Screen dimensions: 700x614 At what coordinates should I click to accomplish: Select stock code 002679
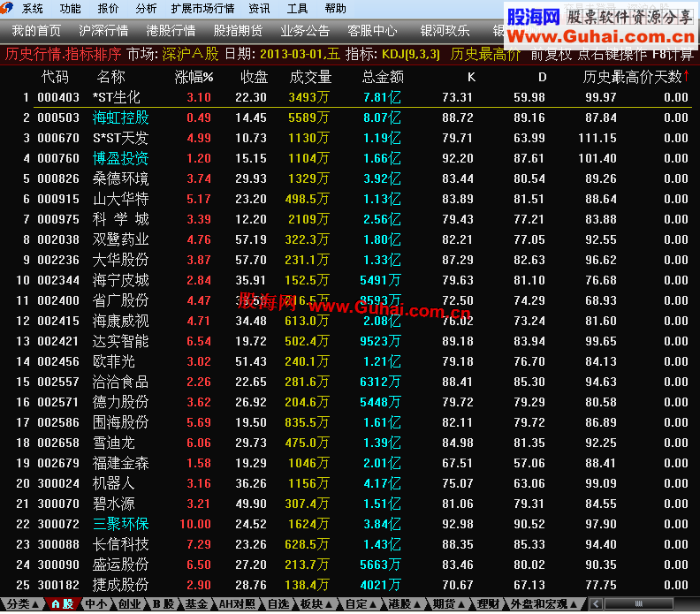pos(58,463)
